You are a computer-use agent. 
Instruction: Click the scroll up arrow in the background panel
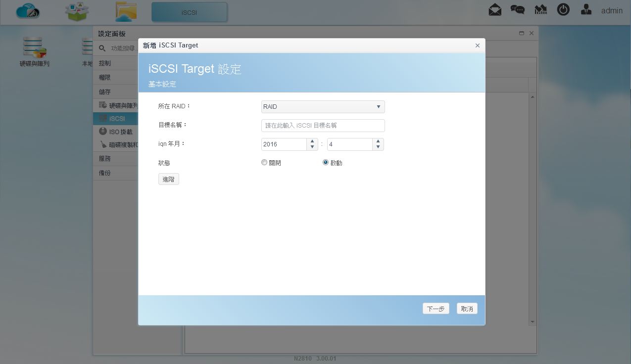(x=533, y=96)
